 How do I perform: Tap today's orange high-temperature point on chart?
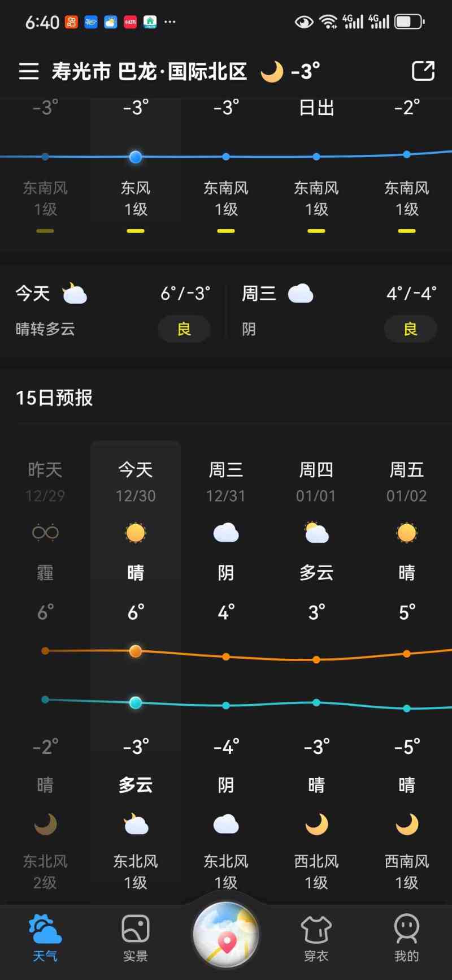click(136, 651)
